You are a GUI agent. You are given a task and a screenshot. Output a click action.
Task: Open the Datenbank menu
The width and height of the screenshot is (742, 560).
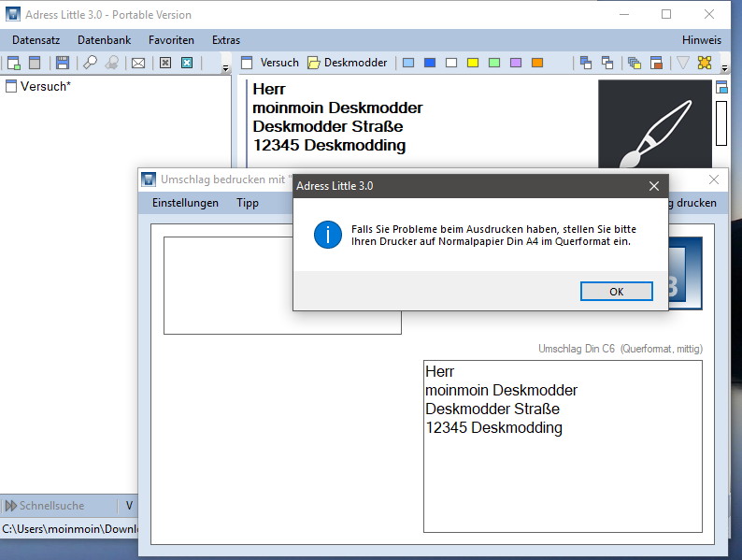(x=104, y=40)
